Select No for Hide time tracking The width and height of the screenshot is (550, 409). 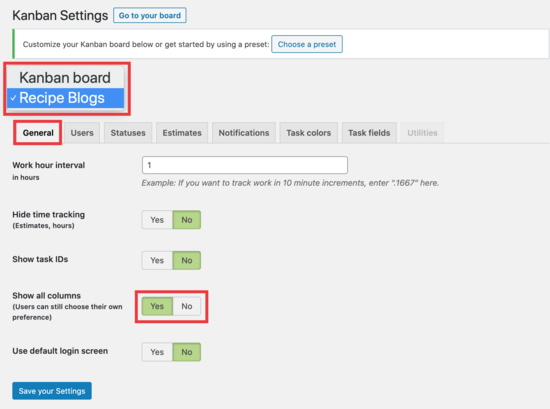[x=187, y=220]
